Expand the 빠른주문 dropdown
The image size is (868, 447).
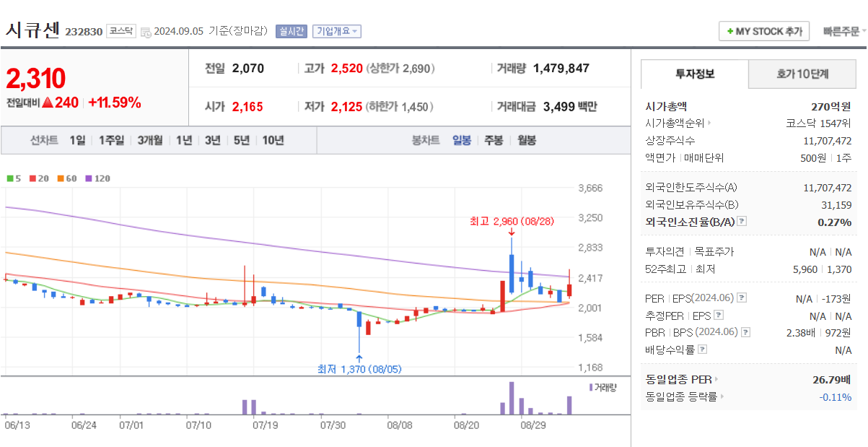pyautogui.click(x=845, y=32)
